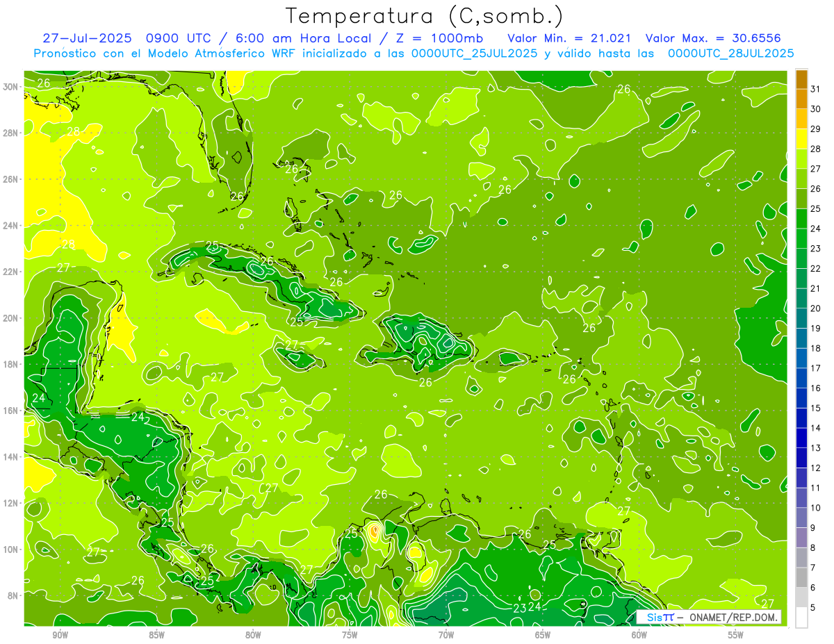Click legend value "9" on color scale

(x=813, y=527)
